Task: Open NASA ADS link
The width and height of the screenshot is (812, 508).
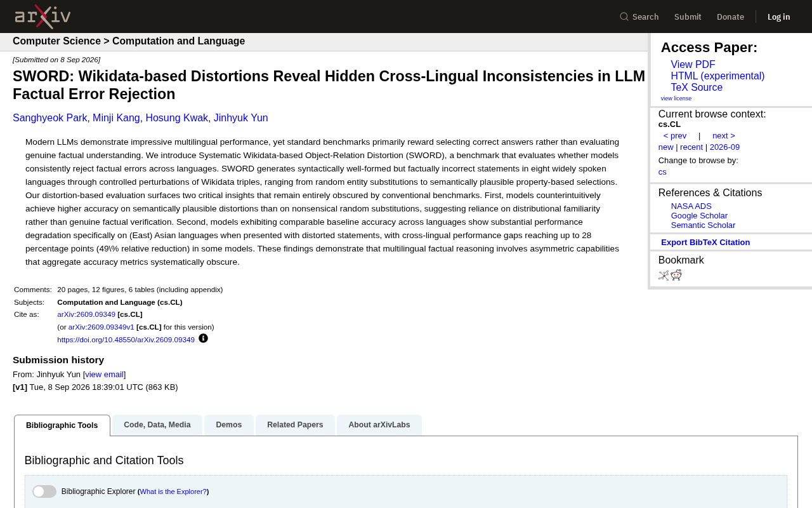Action: (691, 206)
